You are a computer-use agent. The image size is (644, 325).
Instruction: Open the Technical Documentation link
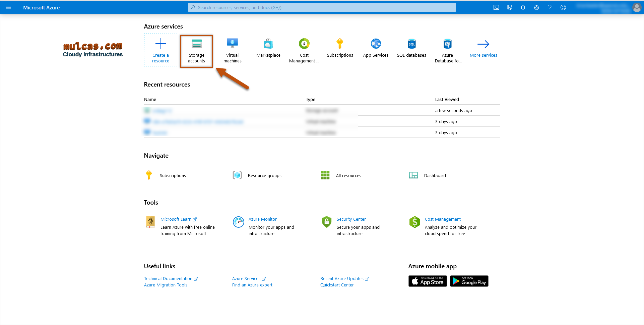(168, 278)
